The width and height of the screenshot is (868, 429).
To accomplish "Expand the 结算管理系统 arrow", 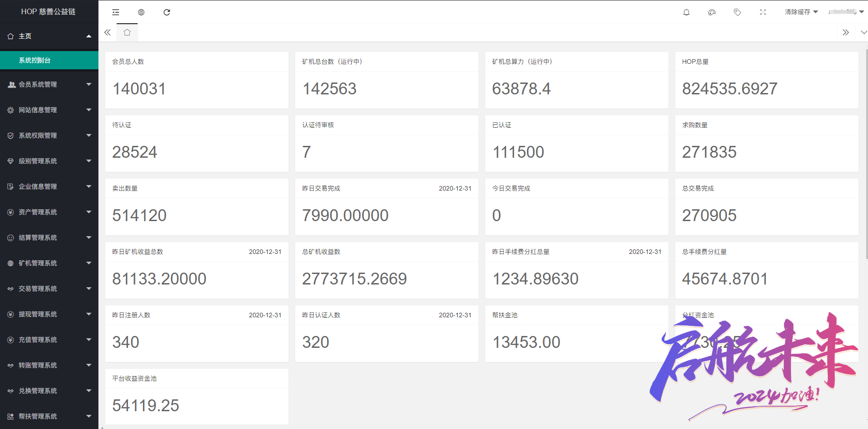I will coord(89,238).
